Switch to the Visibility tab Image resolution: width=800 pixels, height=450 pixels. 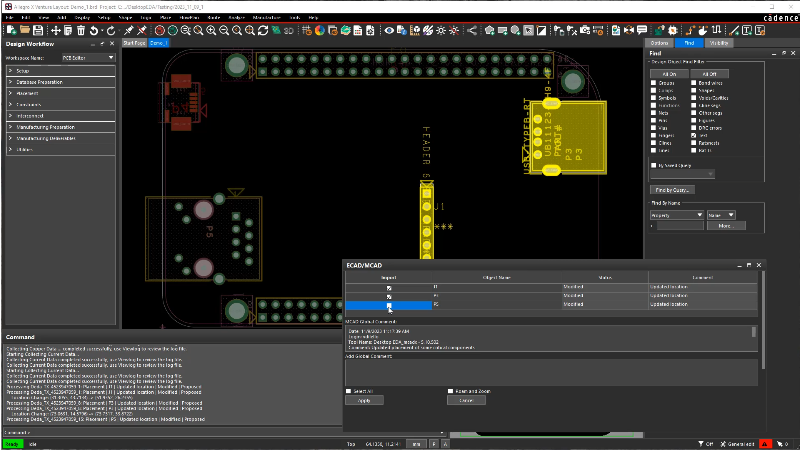click(x=719, y=43)
